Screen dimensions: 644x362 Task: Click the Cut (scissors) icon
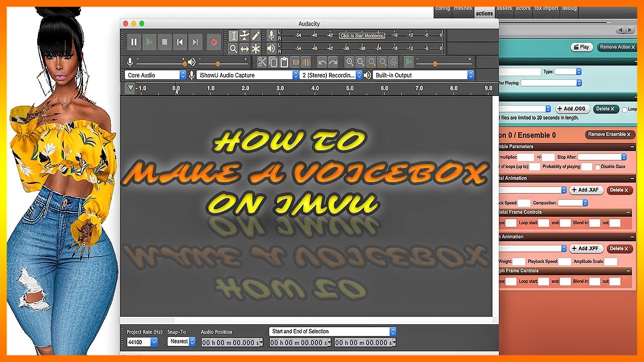point(262,62)
